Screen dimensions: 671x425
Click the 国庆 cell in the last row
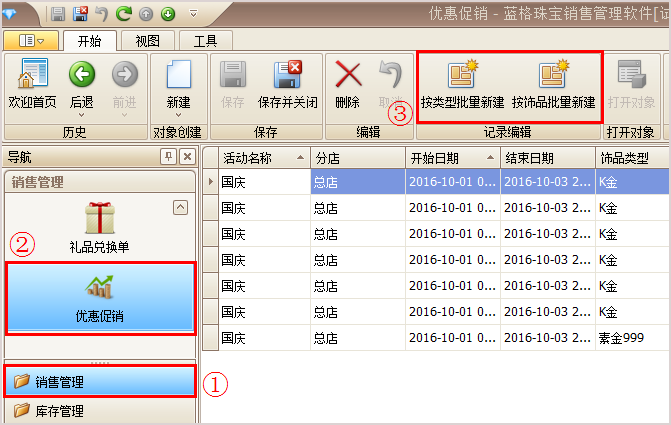pyautogui.click(x=264, y=338)
